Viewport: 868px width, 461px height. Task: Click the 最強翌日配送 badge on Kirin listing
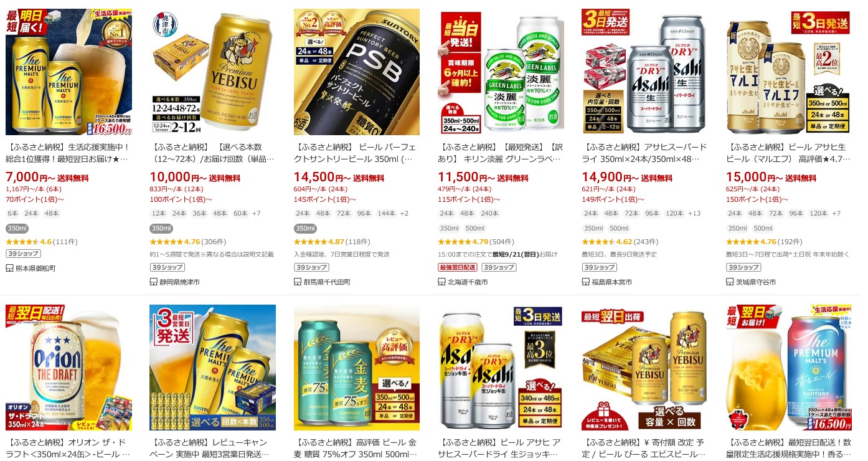click(x=458, y=267)
